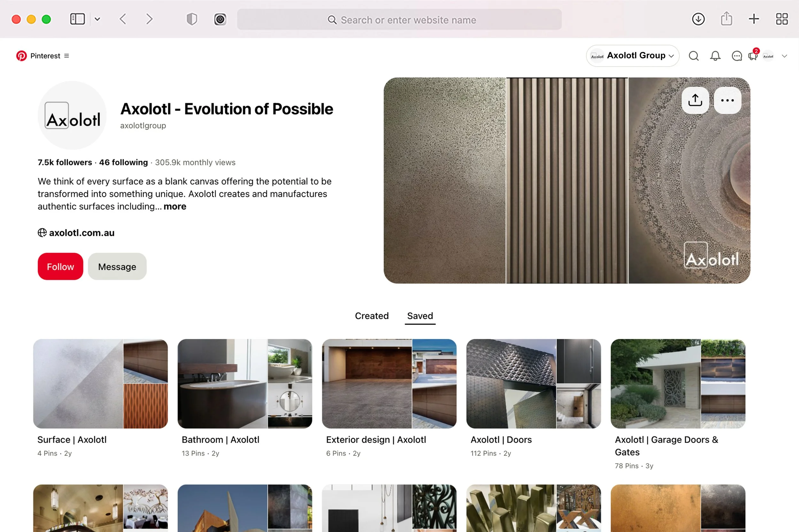
Task: Open the sidebar options dropdown arrow
Action: click(97, 19)
